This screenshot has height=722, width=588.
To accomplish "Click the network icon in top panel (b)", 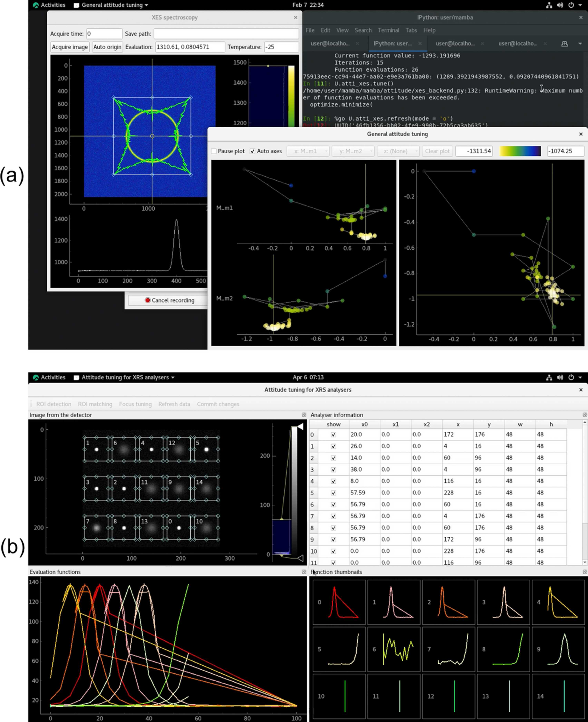I will 549,377.
